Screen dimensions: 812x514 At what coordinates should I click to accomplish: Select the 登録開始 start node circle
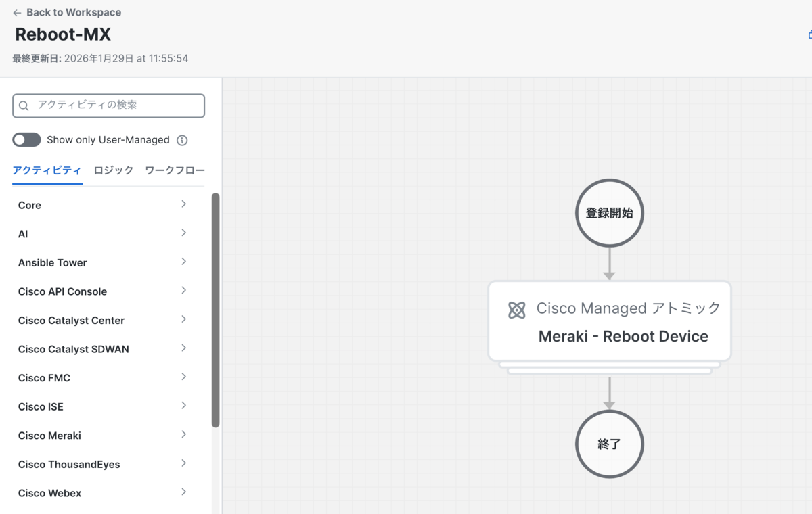point(610,213)
